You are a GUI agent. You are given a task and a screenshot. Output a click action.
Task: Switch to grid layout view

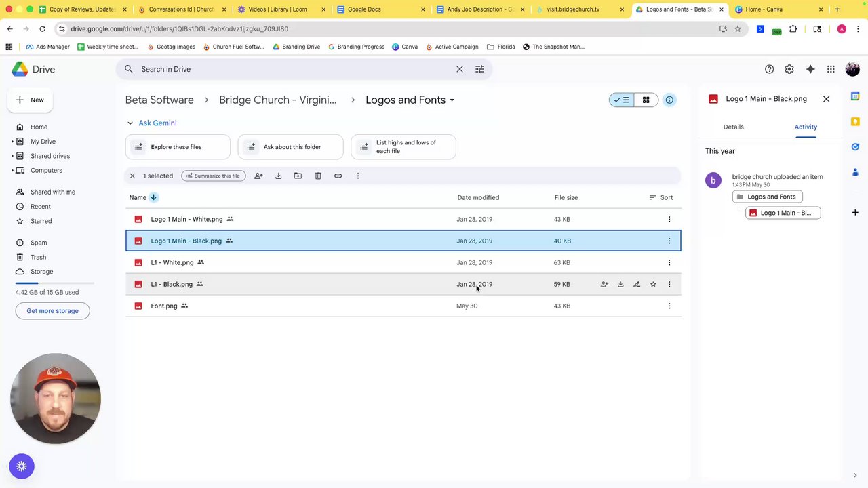pos(646,100)
